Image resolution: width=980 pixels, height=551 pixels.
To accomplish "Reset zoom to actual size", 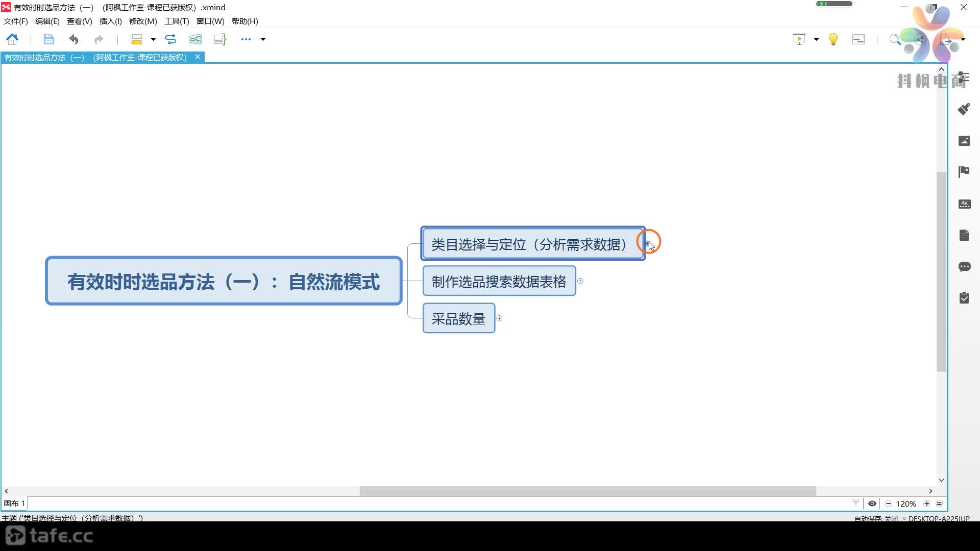I will point(939,504).
